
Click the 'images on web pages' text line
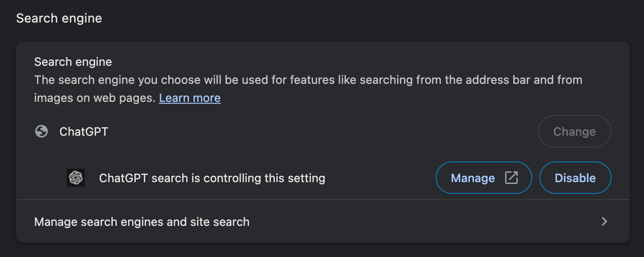point(95,98)
